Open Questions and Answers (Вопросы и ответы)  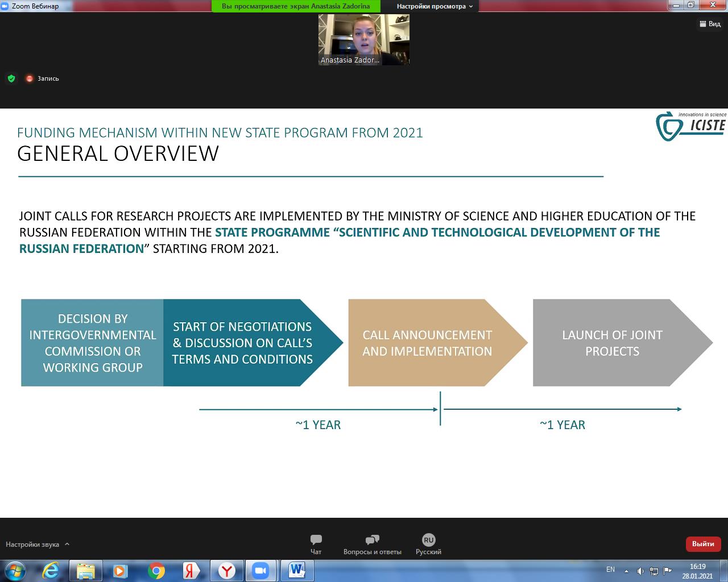pos(372,544)
